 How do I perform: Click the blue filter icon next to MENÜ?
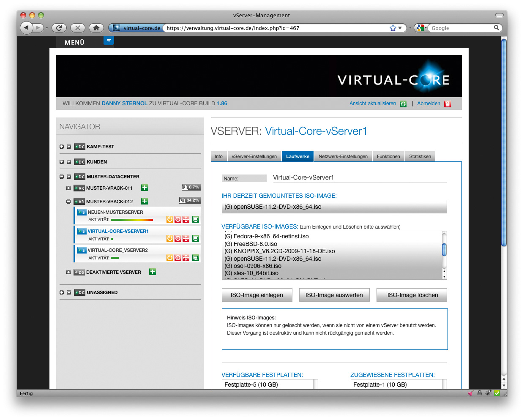[109, 41]
